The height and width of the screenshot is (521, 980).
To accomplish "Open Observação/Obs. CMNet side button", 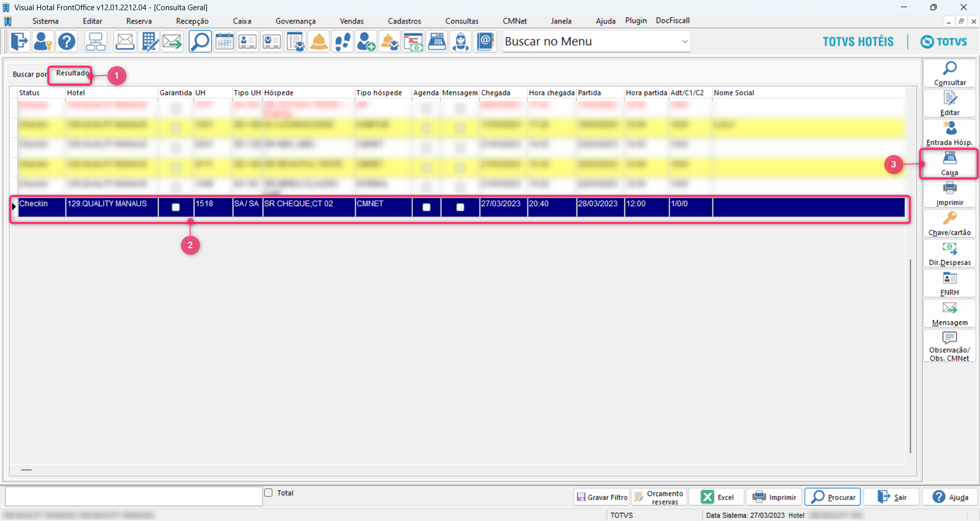I will pos(949,346).
